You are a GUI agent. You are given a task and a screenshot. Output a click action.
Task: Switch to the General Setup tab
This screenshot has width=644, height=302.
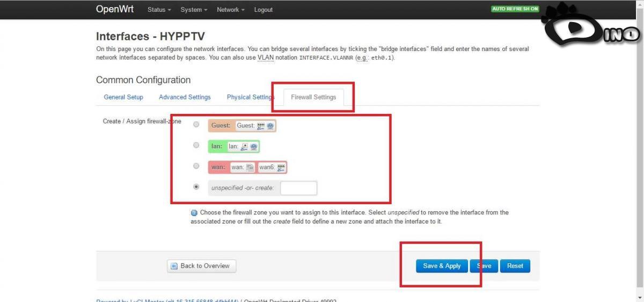point(123,97)
